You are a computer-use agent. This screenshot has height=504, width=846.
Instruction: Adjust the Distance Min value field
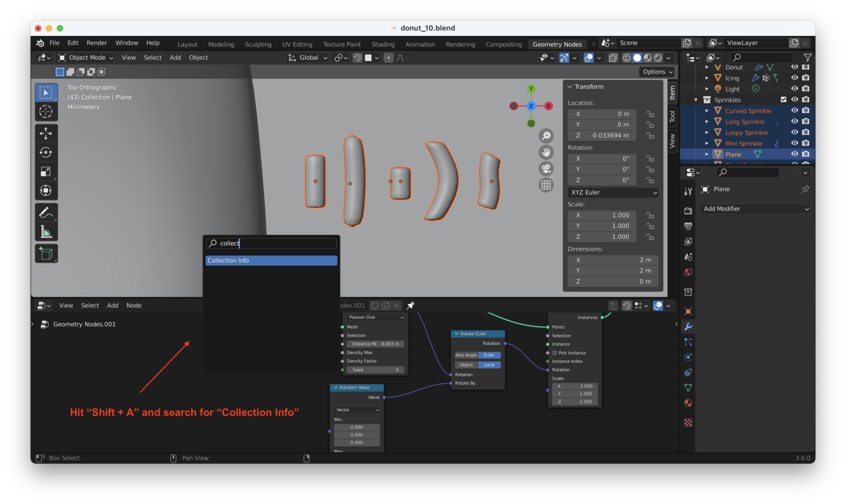375,344
